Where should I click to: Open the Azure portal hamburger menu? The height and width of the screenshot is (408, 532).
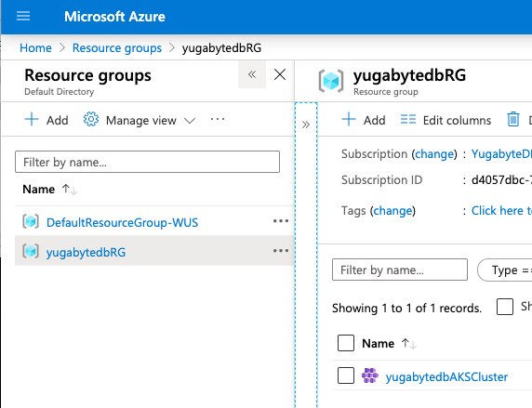click(23, 16)
